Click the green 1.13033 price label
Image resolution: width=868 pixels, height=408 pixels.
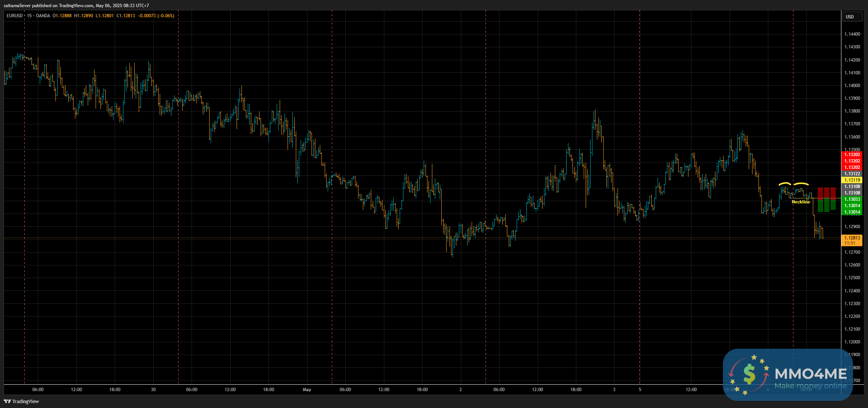click(852, 199)
